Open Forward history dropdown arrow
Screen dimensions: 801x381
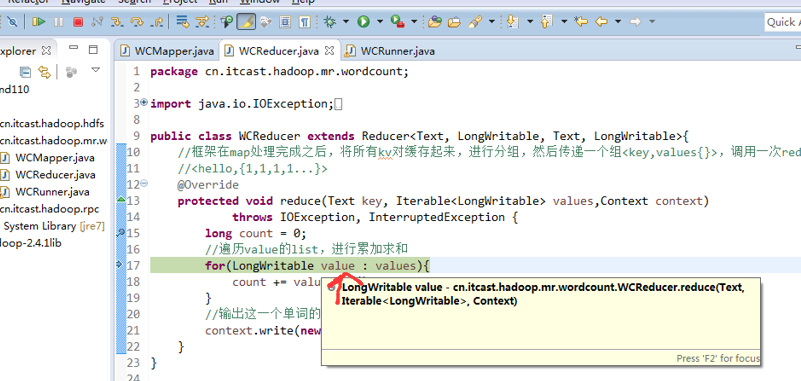point(652,22)
